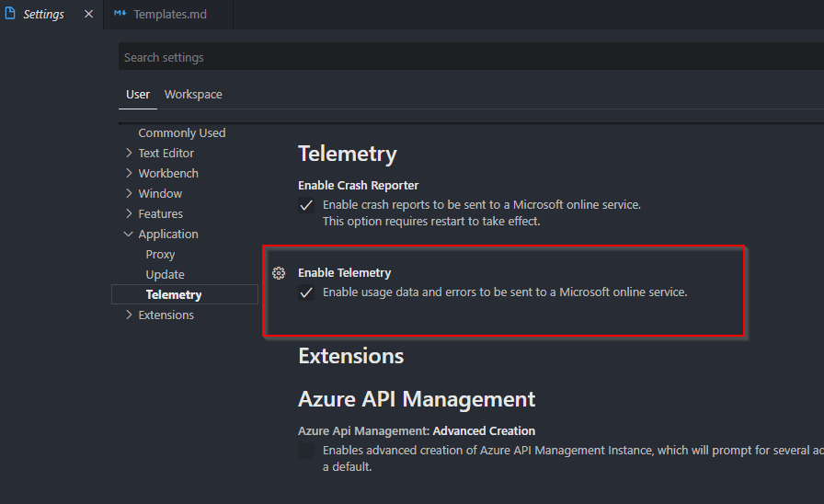Toggle the Enable Telemetry checkbox
824x504 pixels.
click(306, 292)
